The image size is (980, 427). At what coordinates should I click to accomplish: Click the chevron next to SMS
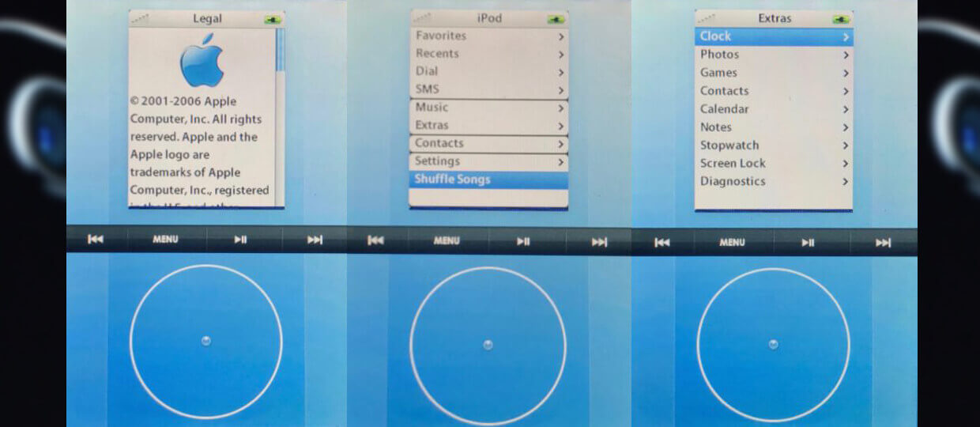coord(560,90)
